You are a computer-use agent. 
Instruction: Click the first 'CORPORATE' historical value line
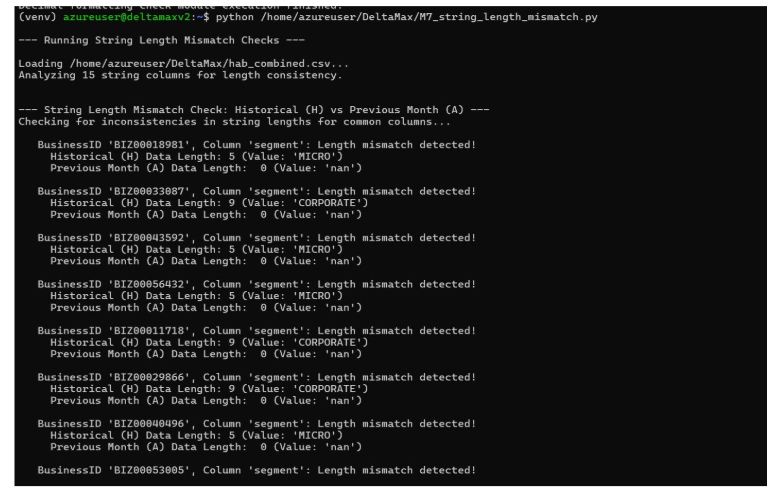tap(209, 203)
